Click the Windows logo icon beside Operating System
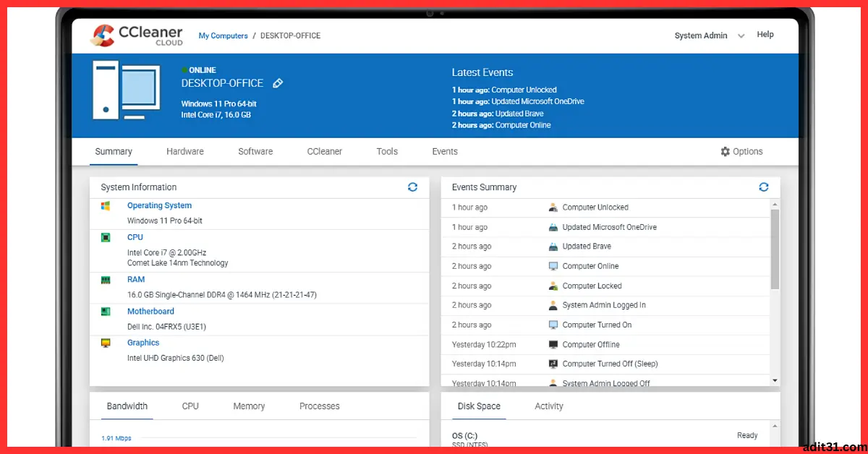The image size is (868, 454). click(106, 206)
